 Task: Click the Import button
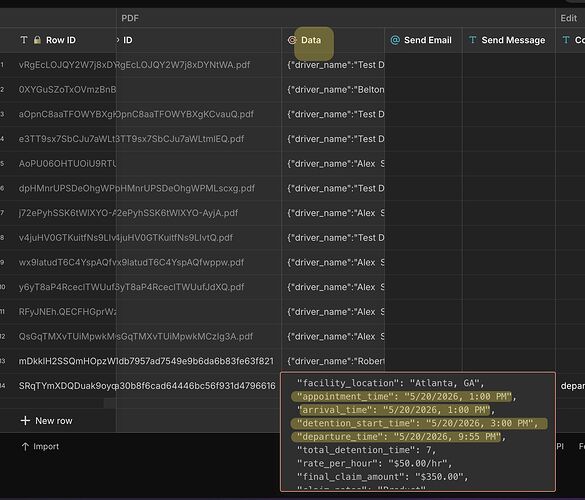tap(40, 447)
